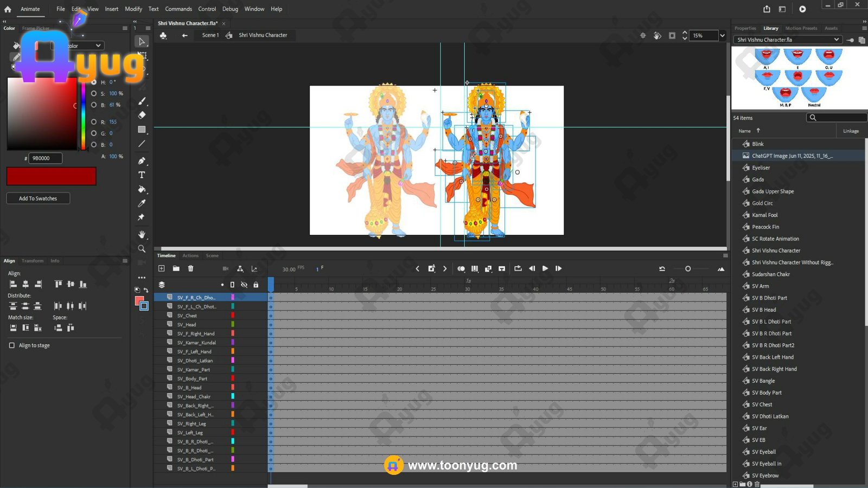The height and width of the screenshot is (488, 868).
Task: Open the layer parenting view icon
Action: [240, 268]
